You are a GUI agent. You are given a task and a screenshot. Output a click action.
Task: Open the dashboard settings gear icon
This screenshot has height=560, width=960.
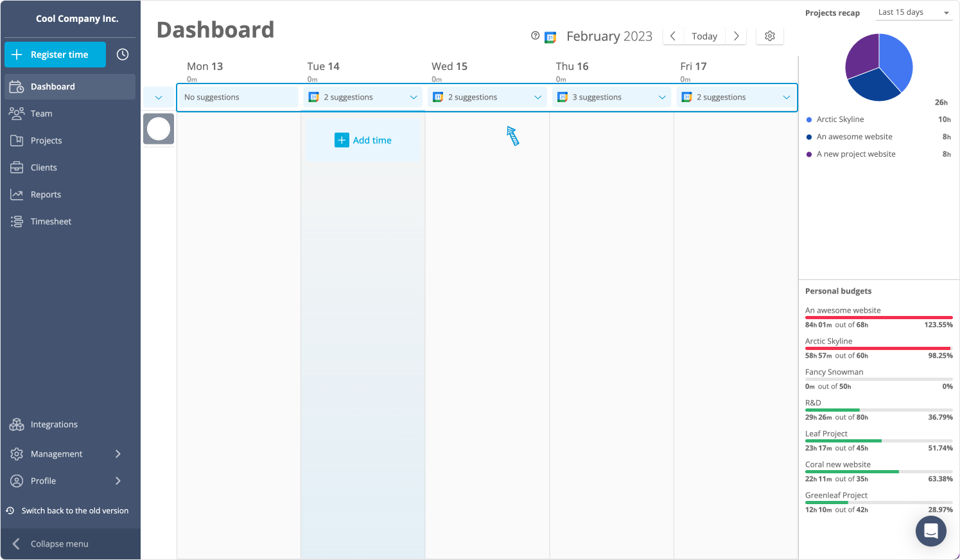click(x=770, y=36)
